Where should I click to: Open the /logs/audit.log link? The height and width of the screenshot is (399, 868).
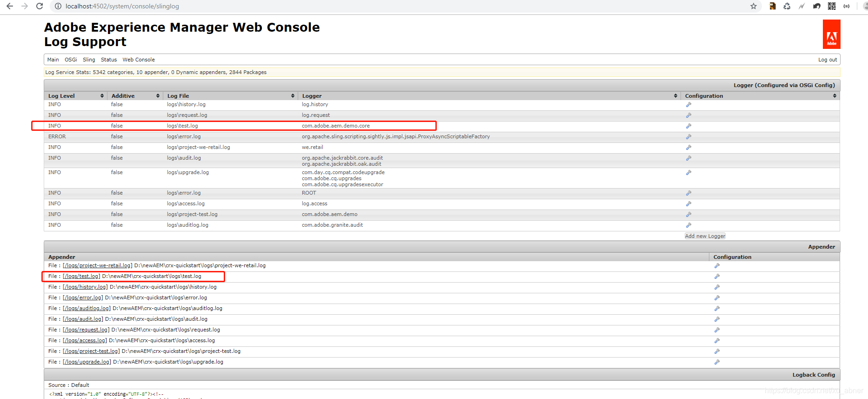83,319
